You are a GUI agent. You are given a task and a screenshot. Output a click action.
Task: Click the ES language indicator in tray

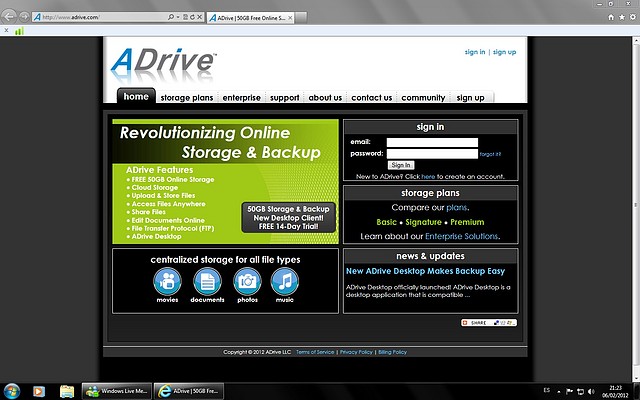click(547, 390)
